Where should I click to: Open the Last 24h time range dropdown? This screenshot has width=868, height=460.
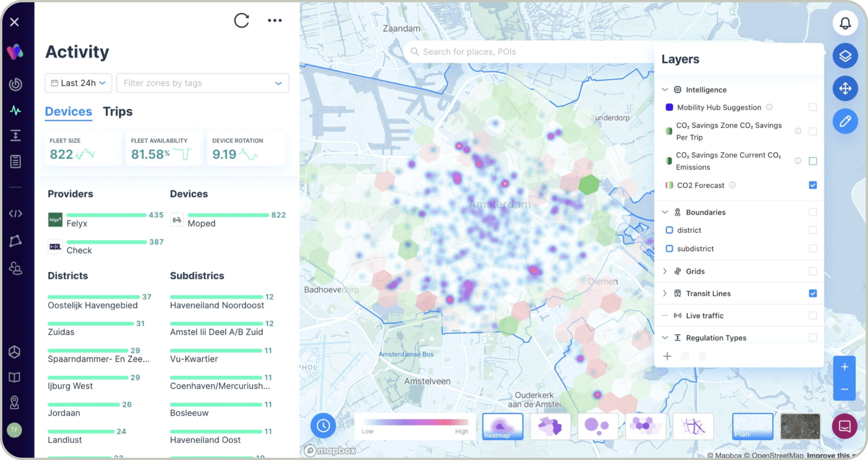pyautogui.click(x=78, y=83)
